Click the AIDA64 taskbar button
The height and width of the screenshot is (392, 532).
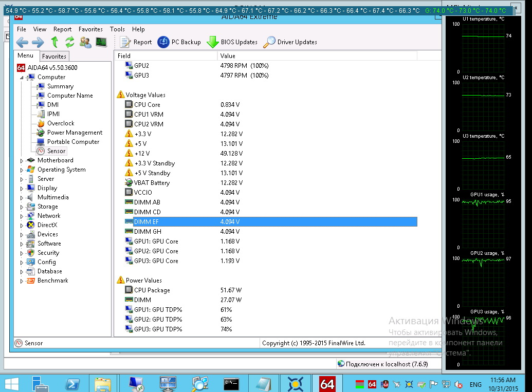[327, 384]
